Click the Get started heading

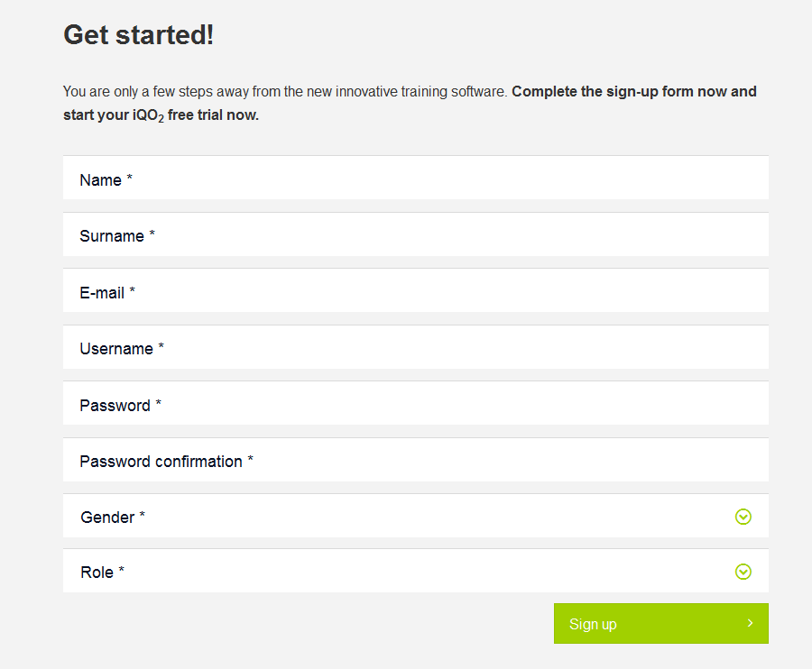138,34
